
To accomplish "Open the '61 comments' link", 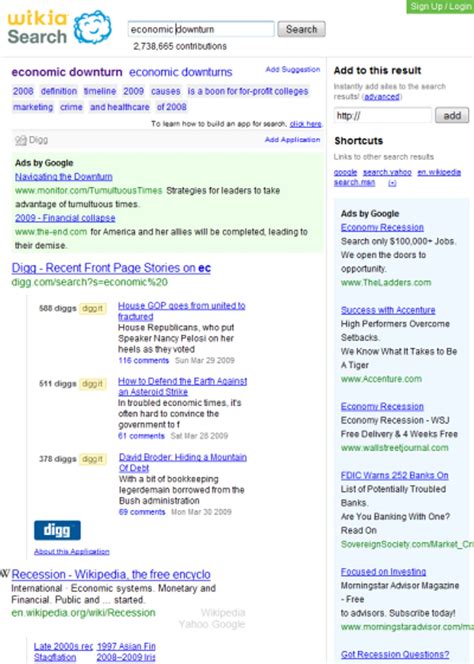I will point(141,436).
